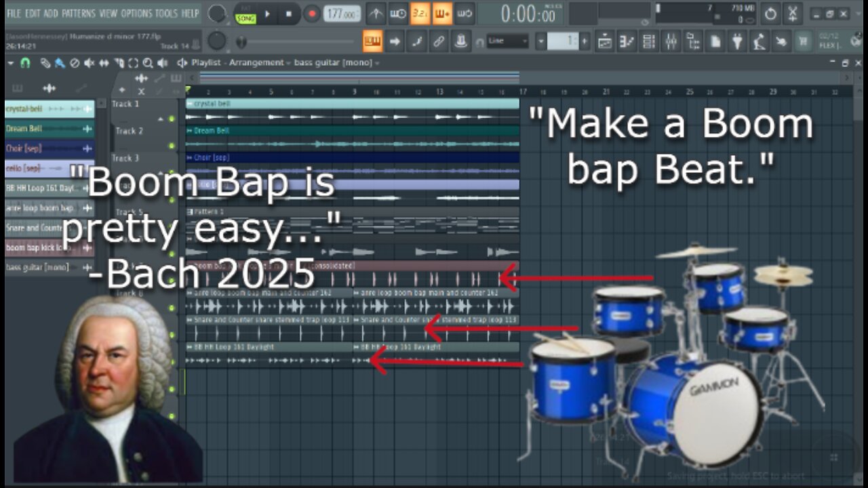The height and width of the screenshot is (488, 868).
Task: Click the Stop button in the transport
Action: (288, 14)
